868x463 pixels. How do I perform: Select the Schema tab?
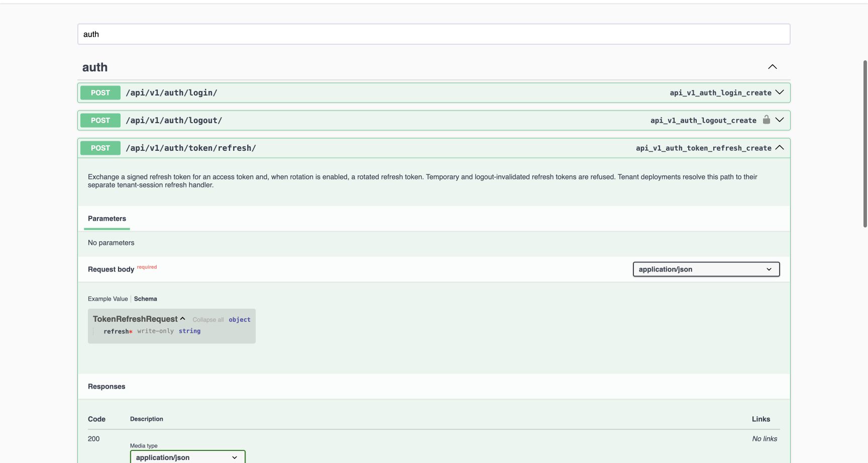tap(146, 299)
